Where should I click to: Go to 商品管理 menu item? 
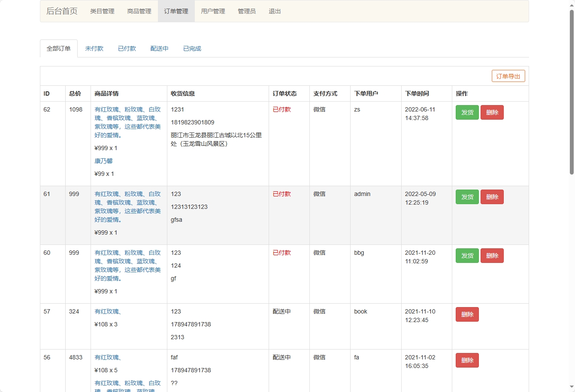click(x=139, y=11)
